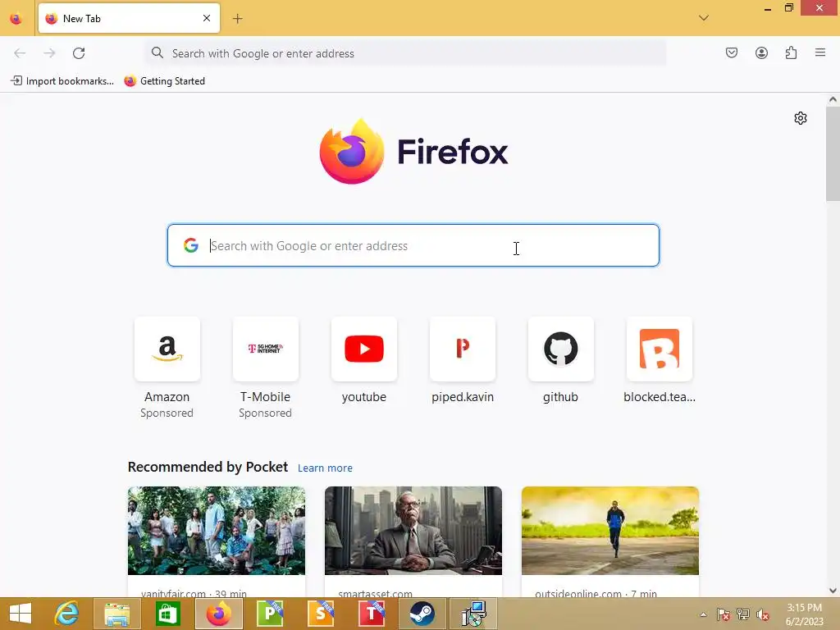Open the Windows Start button

point(21,614)
